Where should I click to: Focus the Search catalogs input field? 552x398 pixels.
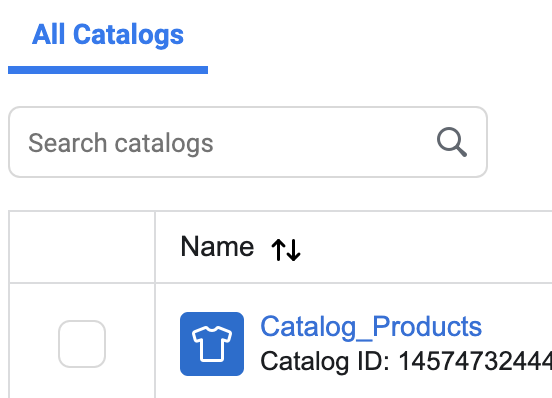(248, 142)
